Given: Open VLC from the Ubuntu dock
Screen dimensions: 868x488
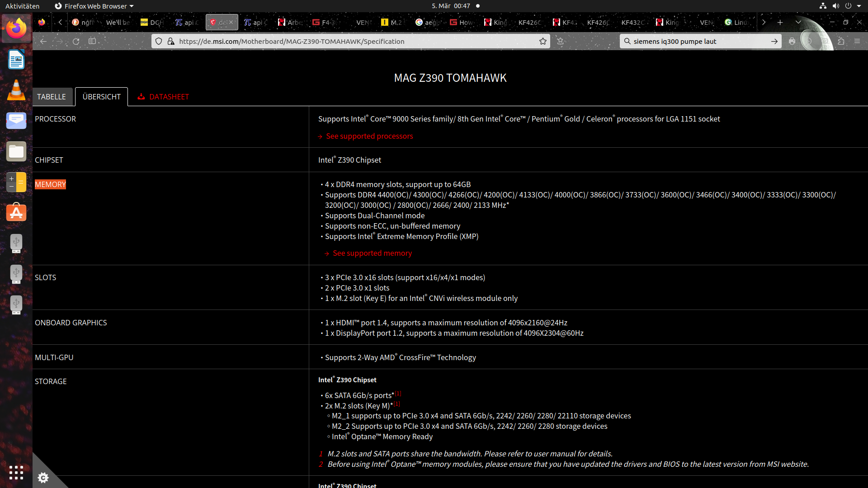Looking at the screenshot, I should click(16, 90).
